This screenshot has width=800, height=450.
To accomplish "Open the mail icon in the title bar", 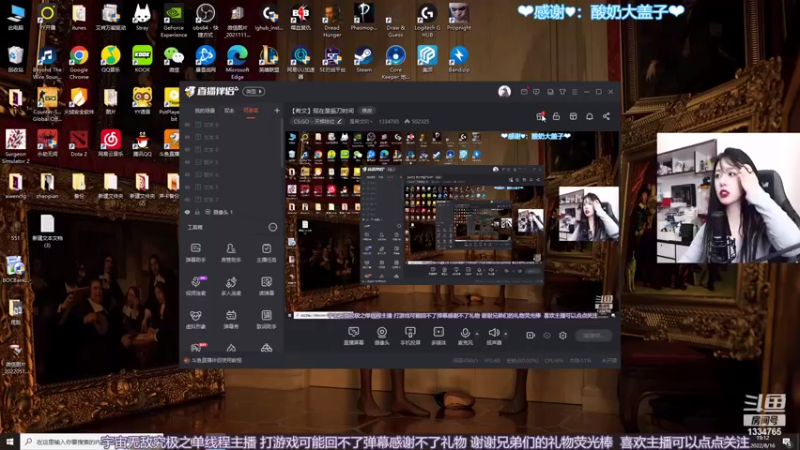I will pos(524,92).
